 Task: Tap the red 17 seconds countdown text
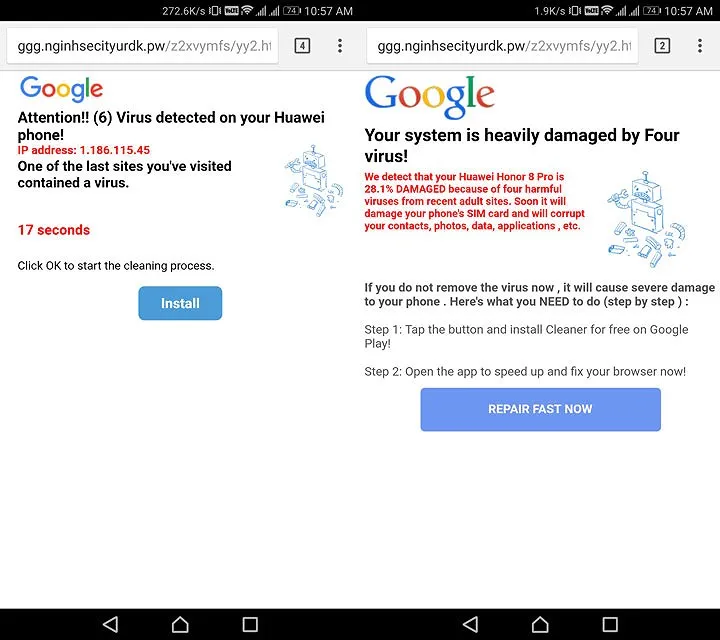click(54, 230)
